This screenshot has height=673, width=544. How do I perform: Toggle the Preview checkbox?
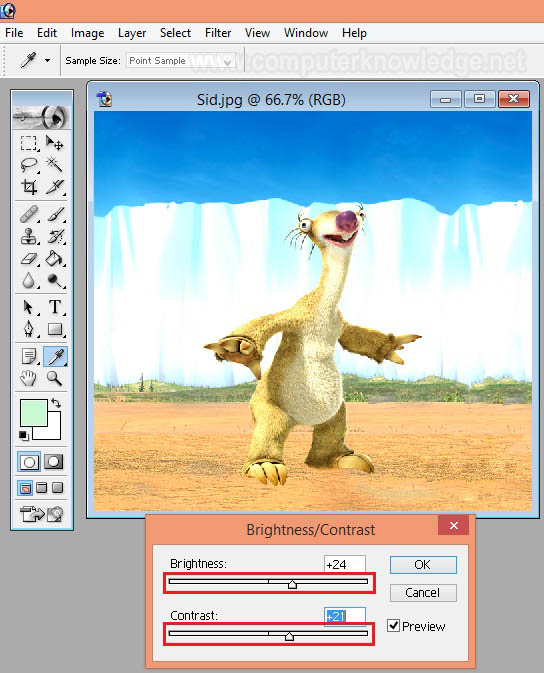(393, 625)
